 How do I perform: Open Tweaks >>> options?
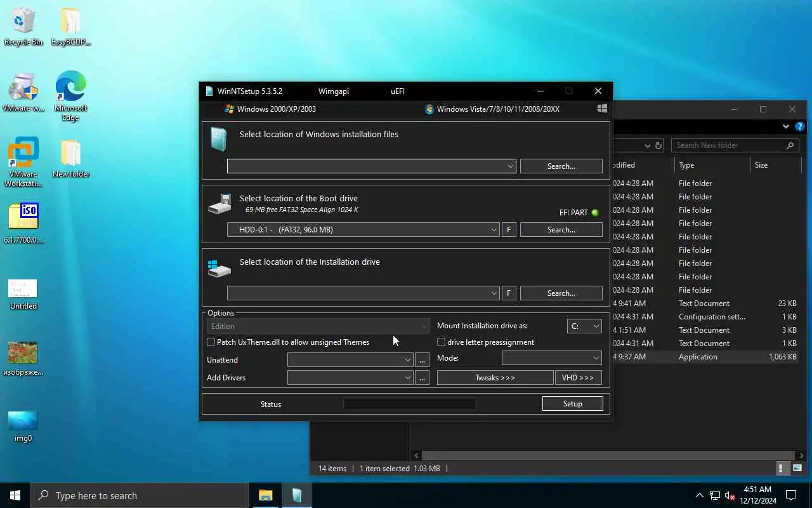495,378
